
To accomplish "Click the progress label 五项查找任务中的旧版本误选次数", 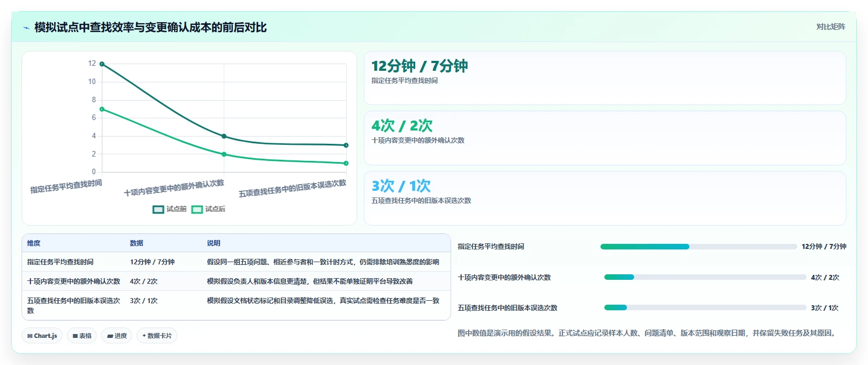I will (508, 308).
